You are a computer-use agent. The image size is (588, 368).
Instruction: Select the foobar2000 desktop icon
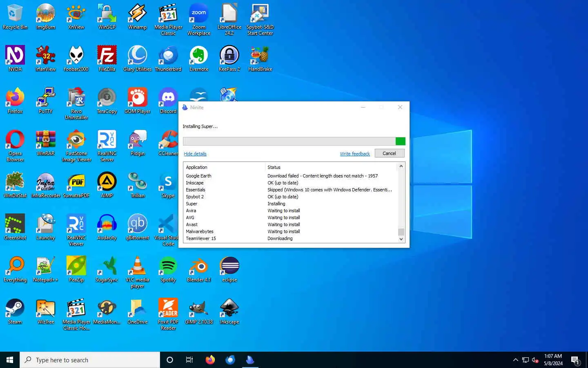coord(76,59)
